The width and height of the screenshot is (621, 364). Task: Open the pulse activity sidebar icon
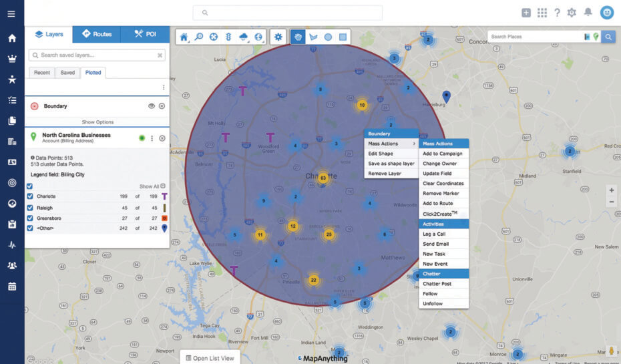click(x=12, y=244)
